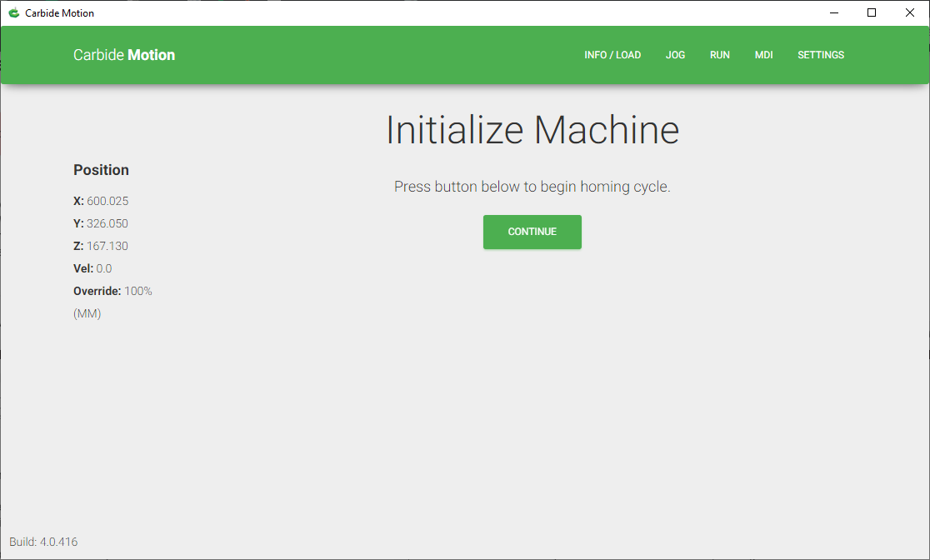Image resolution: width=930 pixels, height=560 pixels.
Task: Open the INFO / LOAD page
Action: click(612, 54)
